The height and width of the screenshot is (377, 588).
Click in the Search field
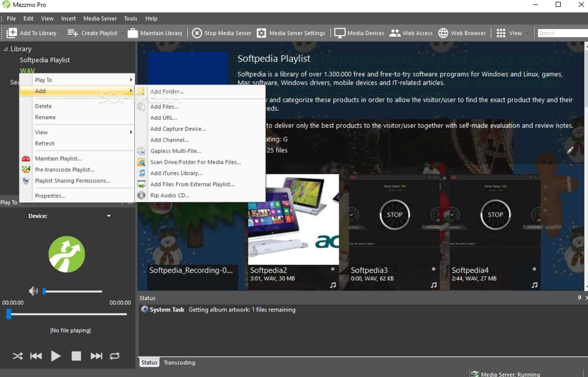click(x=562, y=33)
